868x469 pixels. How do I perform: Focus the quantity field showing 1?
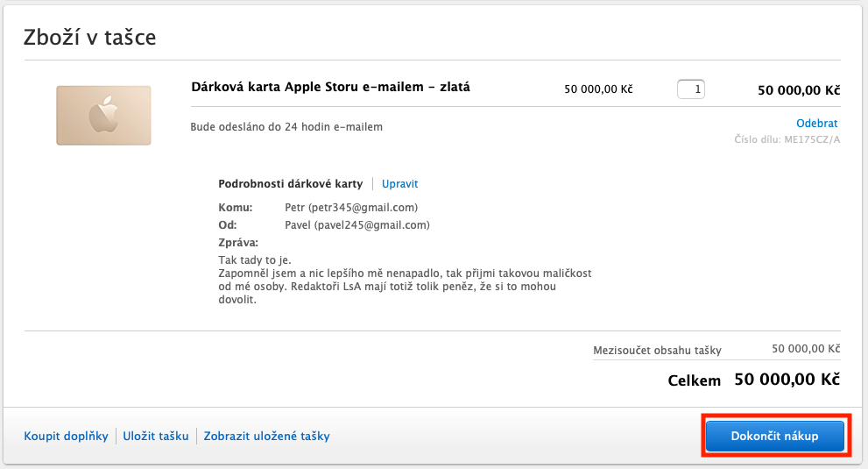691,89
